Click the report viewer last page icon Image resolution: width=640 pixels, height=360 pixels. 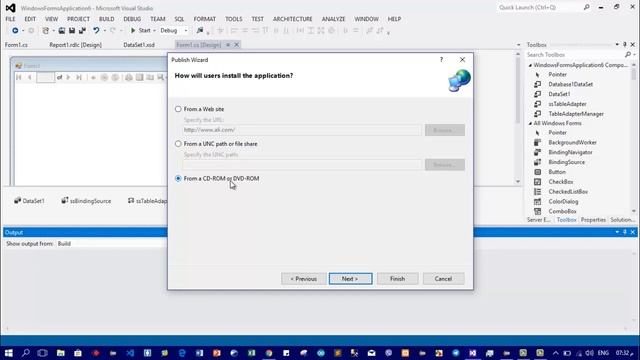[x=79, y=77]
